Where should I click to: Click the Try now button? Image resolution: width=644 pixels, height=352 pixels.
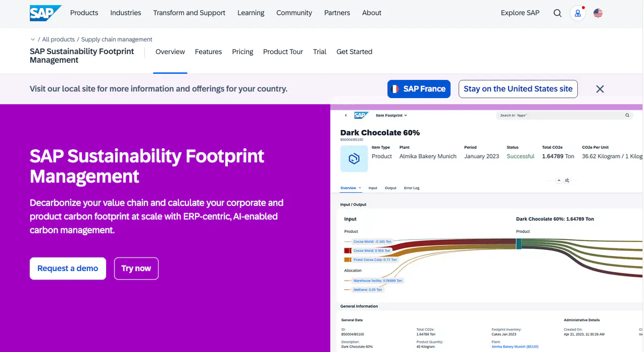point(136,269)
